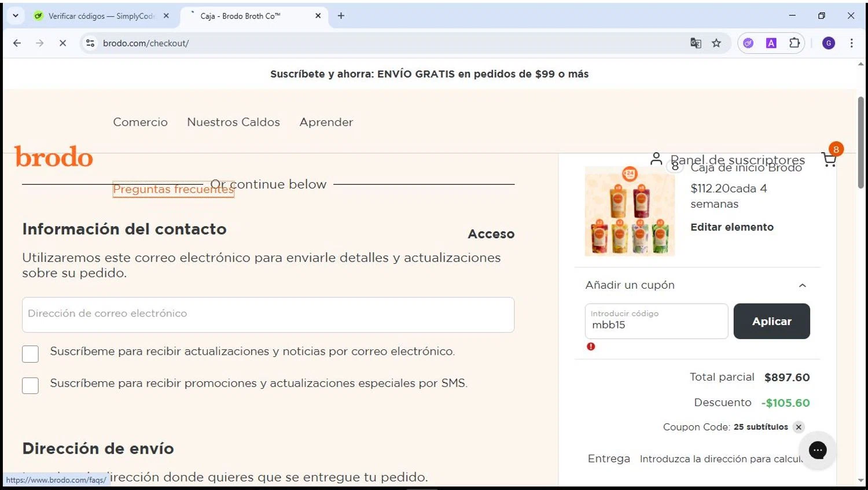
Task: Stop loading the page
Action: (x=62, y=43)
